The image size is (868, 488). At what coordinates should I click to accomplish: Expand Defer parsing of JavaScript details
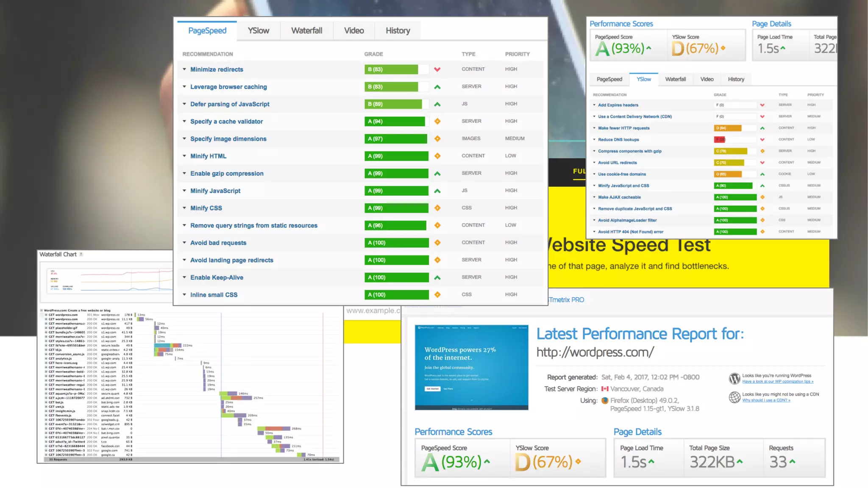pyautogui.click(x=184, y=104)
